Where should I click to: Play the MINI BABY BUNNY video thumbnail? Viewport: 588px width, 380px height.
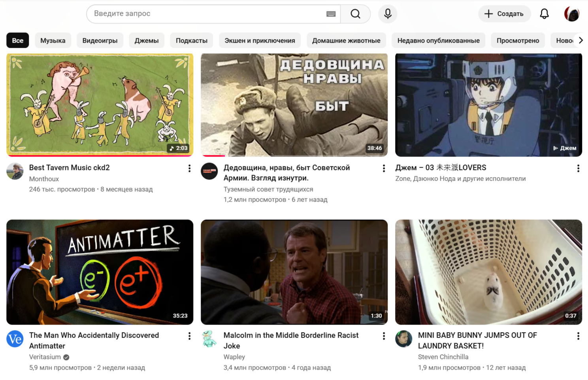tap(488, 272)
